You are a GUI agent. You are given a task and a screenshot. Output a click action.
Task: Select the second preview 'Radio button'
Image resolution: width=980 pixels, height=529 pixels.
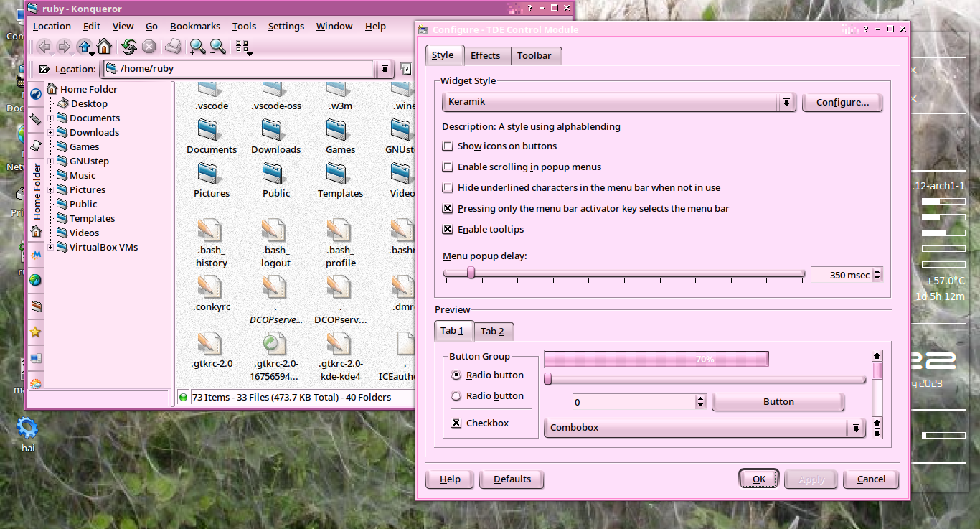(x=456, y=396)
